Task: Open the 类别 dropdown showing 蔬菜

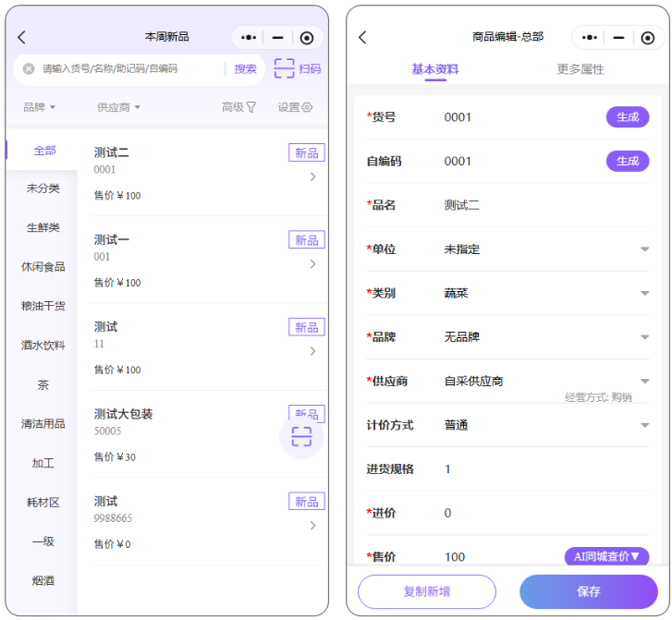Action: (644, 294)
